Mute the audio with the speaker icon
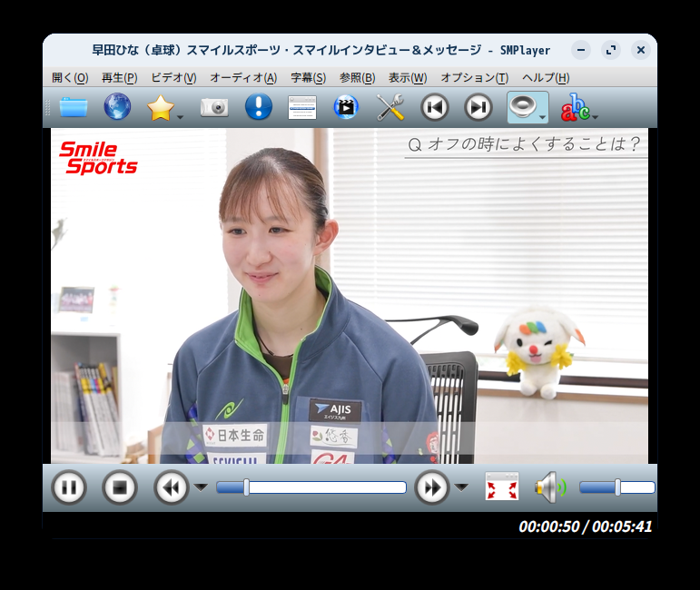700x590 pixels. click(549, 487)
